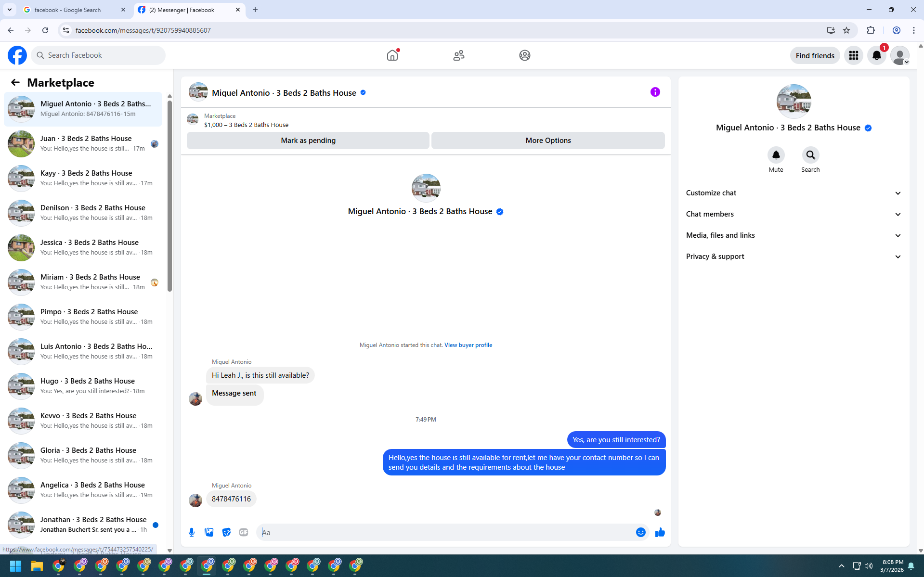Image resolution: width=924 pixels, height=577 pixels.
Task: Open Windows Start menu
Action: coord(15,566)
